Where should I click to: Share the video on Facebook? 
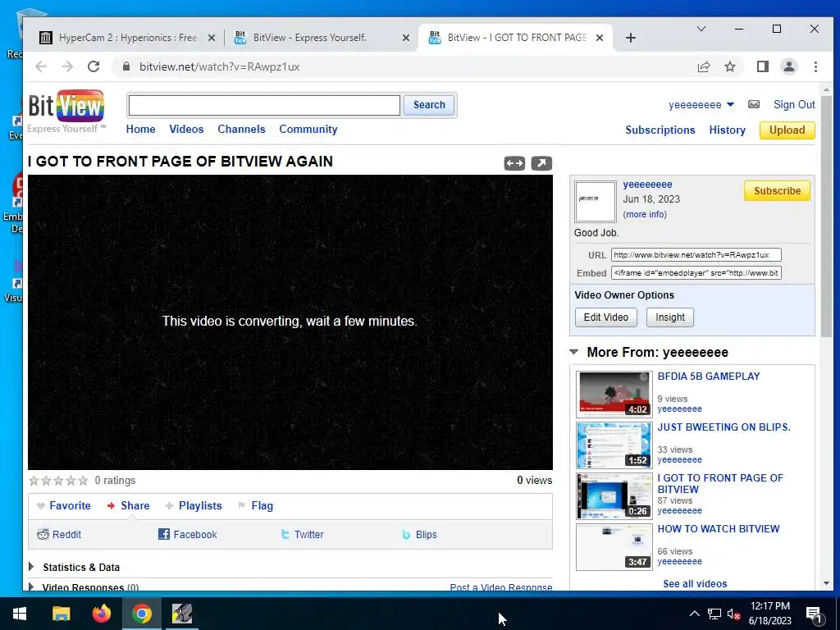tap(188, 535)
